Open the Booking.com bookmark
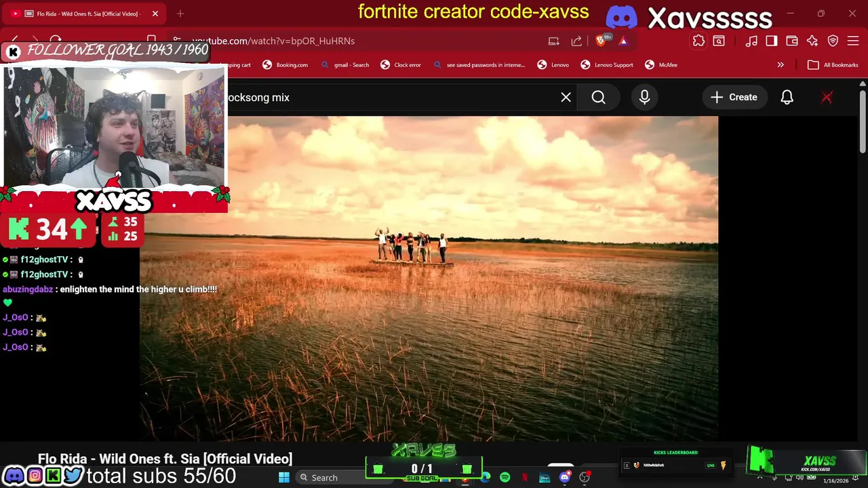The image size is (868, 488). coord(285,65)
